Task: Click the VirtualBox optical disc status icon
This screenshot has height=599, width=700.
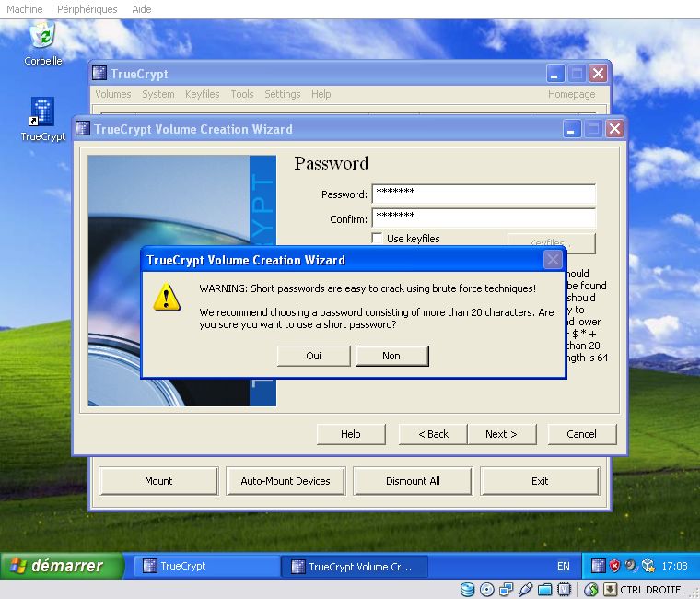Action: pos(486,590)
